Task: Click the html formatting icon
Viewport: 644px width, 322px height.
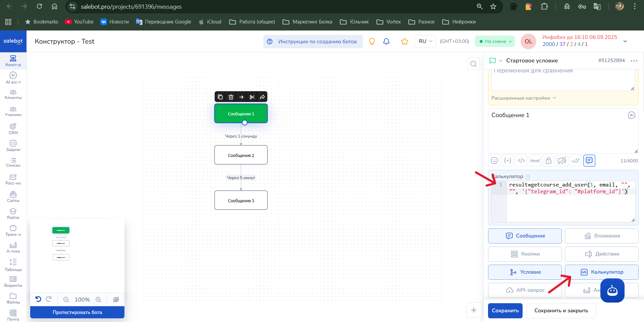Action: [535, 161]
